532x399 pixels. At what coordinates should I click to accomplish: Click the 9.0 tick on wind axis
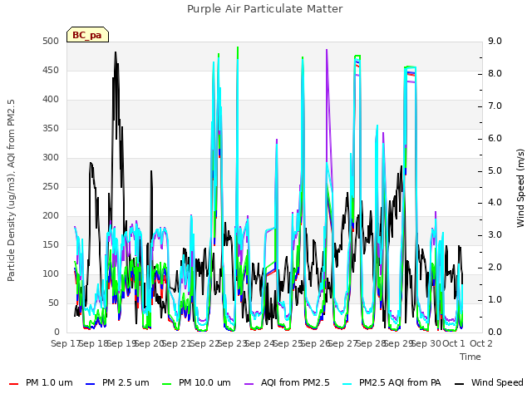495,41
